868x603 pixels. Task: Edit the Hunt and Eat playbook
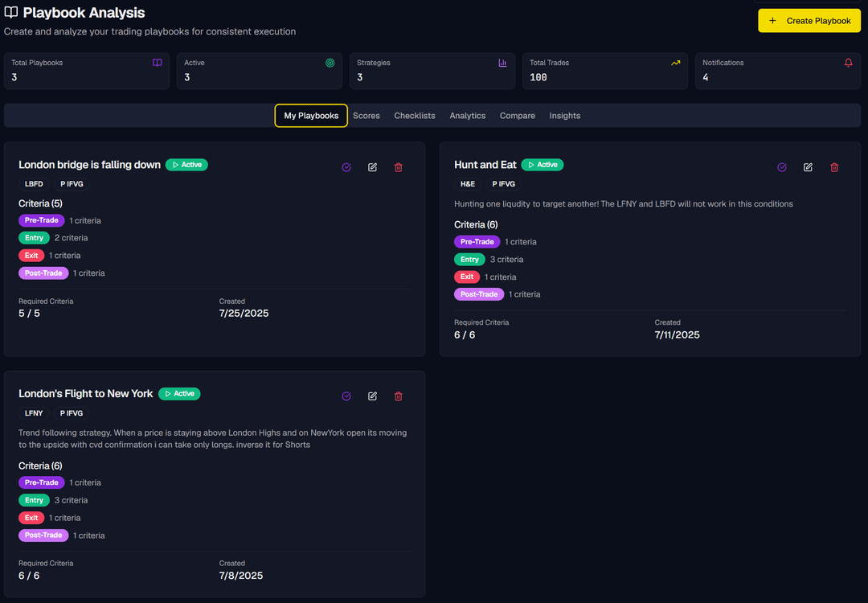pos(809,167)
